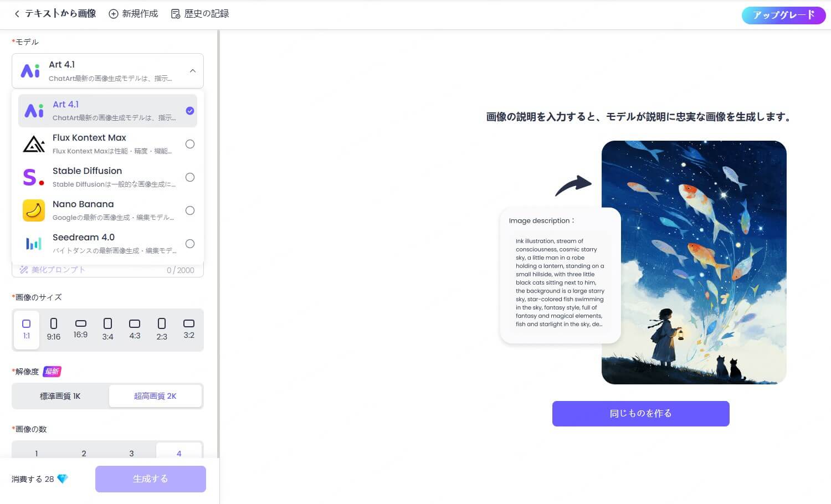Click the アップグレード button
Image resolution: width=831 pixels, height=504 pixels.
click(x=783, y=15)
